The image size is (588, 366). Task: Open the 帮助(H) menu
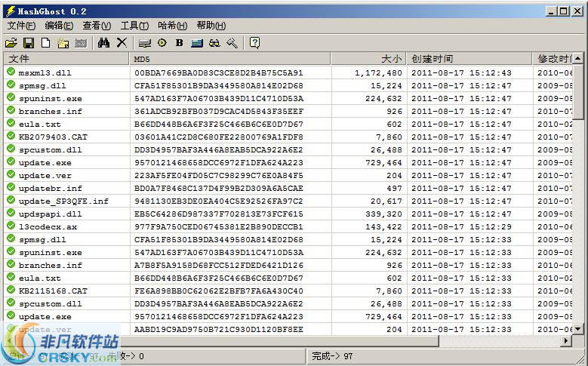click(211, 26)
